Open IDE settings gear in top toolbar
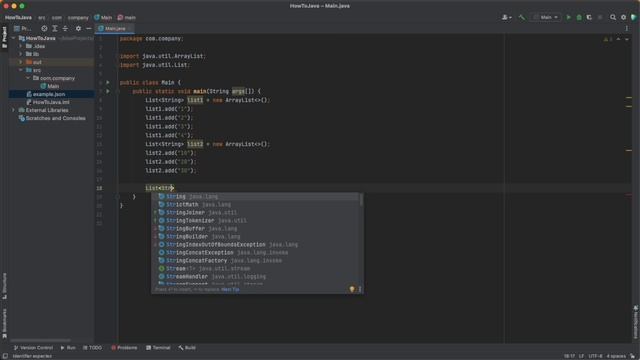 [623, 18]
